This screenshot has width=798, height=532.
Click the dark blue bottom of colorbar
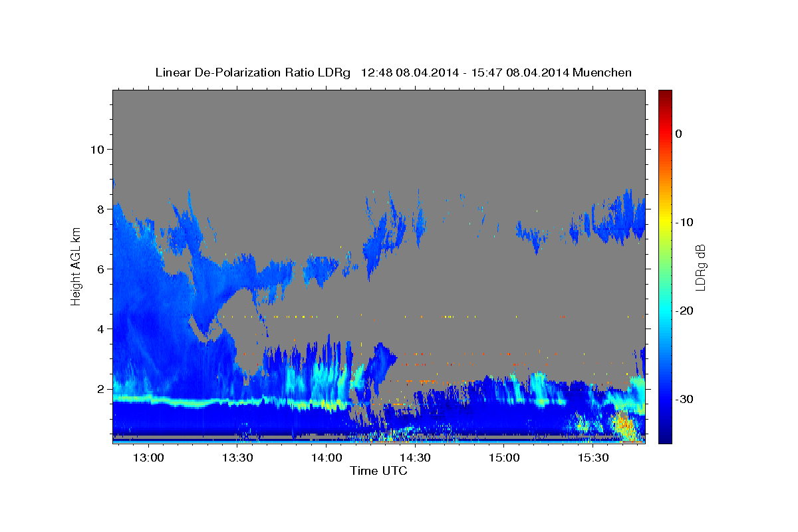665,437
